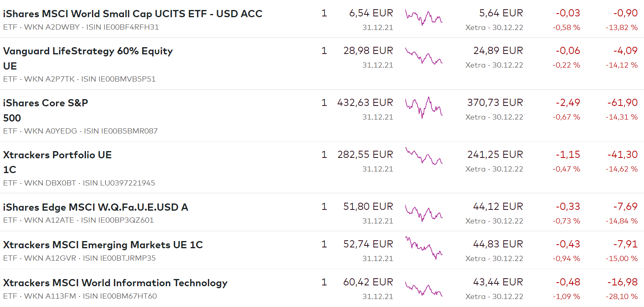This screenshot has height=307, width=644.
Task: Click the -15,00 % loss figure
Action: pyautogui.click(x=622, y=259)
